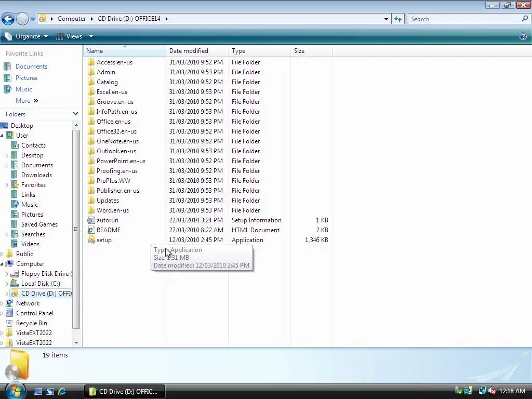Open the address bar history dropdown arrow
The width and height of the screenshot is (532, 399).
pos(386,19)
